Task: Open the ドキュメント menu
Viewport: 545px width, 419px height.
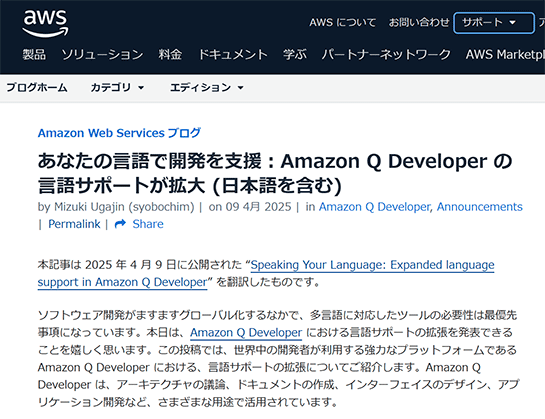Action: click(x=233, y=54)
